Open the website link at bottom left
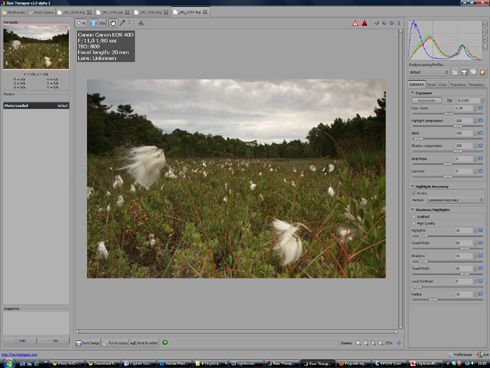Screen dimensions: 490x368 point(19,355)
